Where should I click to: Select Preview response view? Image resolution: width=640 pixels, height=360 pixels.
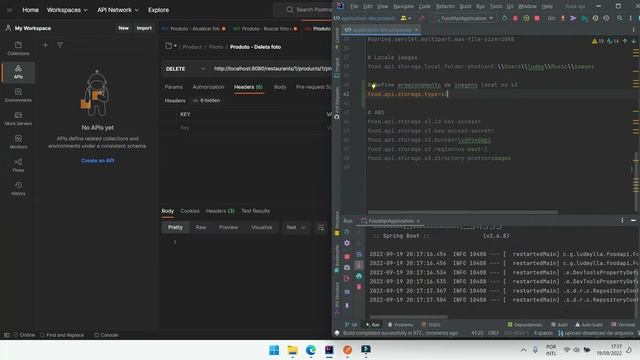click(228, 227)
